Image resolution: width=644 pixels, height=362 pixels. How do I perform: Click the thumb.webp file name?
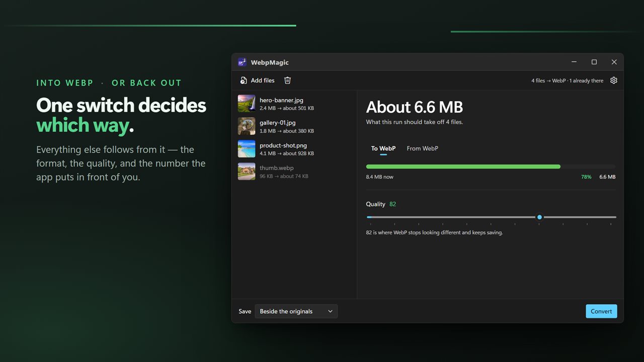point(277,168)
